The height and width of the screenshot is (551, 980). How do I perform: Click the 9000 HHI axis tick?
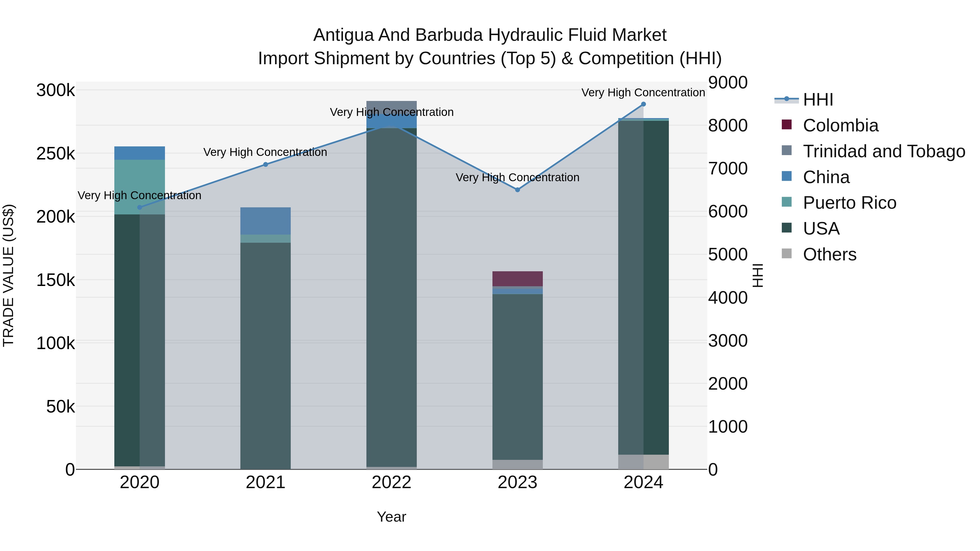[x=728, y=82]
